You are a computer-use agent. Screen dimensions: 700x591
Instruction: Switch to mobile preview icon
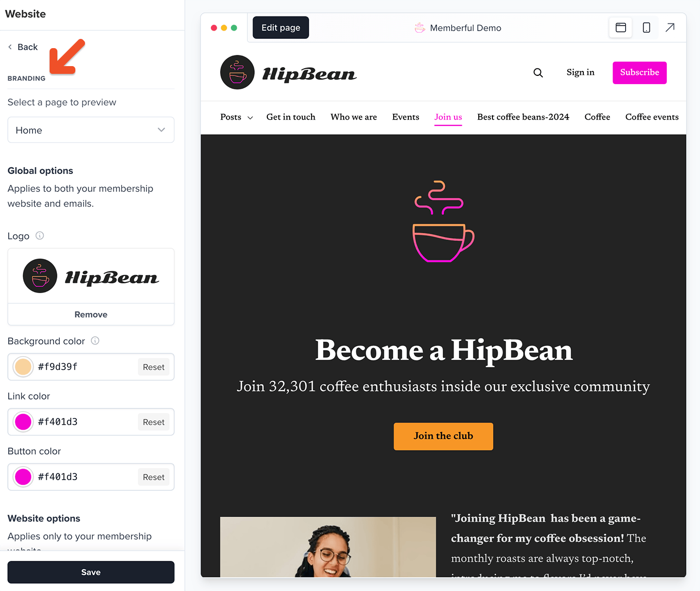647,28
